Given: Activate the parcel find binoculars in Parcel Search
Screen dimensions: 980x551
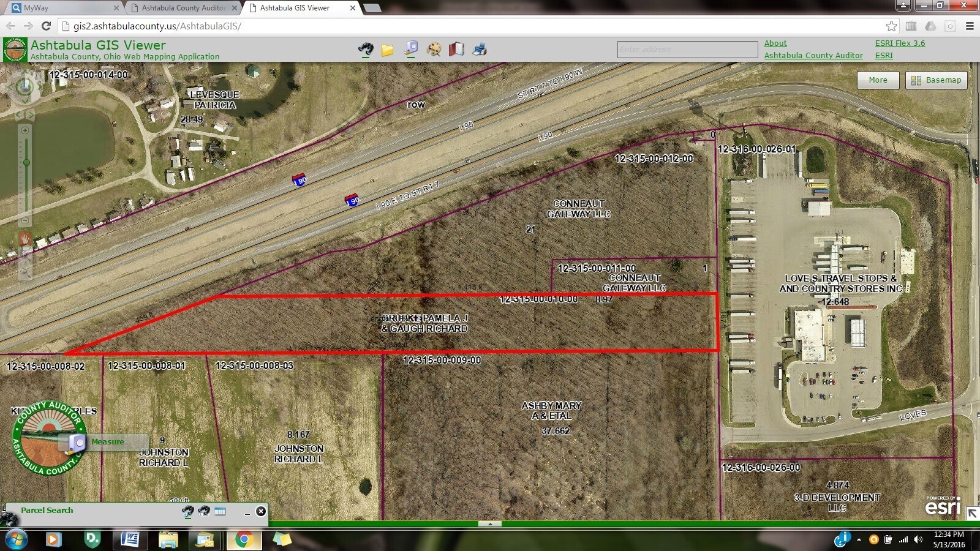Looking at the screenshot, I should click(188, 511).
